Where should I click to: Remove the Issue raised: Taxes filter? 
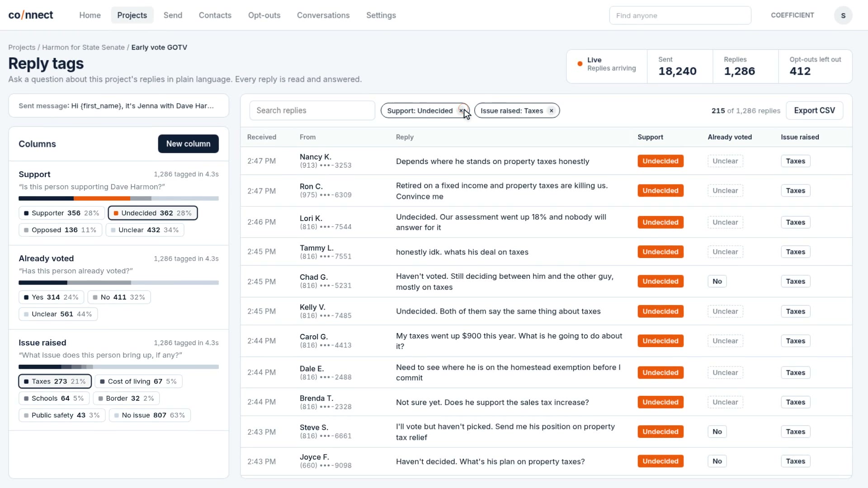coord(551,111)
